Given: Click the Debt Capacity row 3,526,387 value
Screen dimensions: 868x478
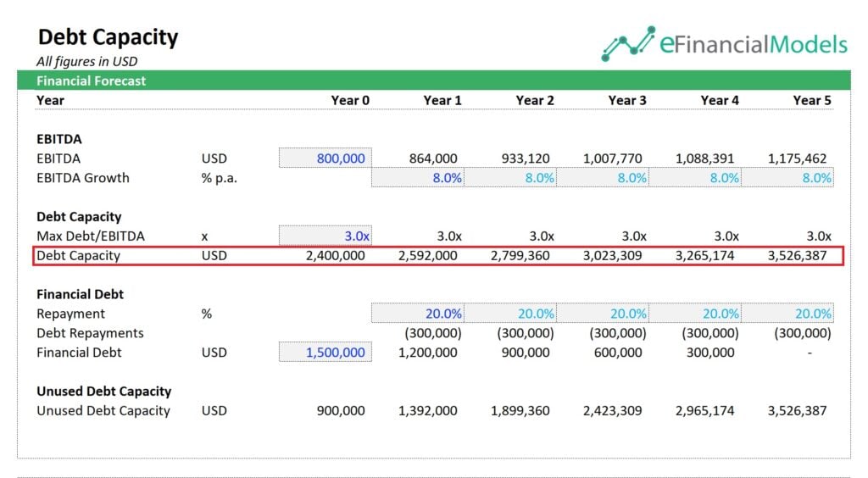Looking at the screenshot, I should (797, 256).
